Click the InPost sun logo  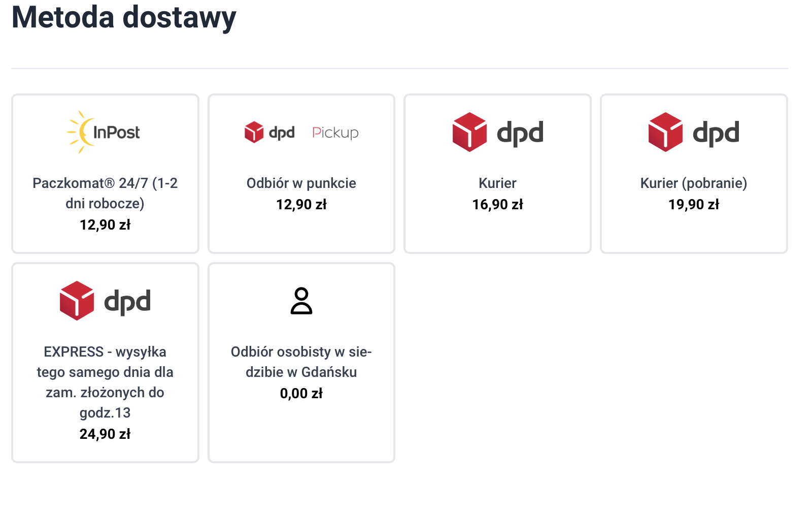104,132
